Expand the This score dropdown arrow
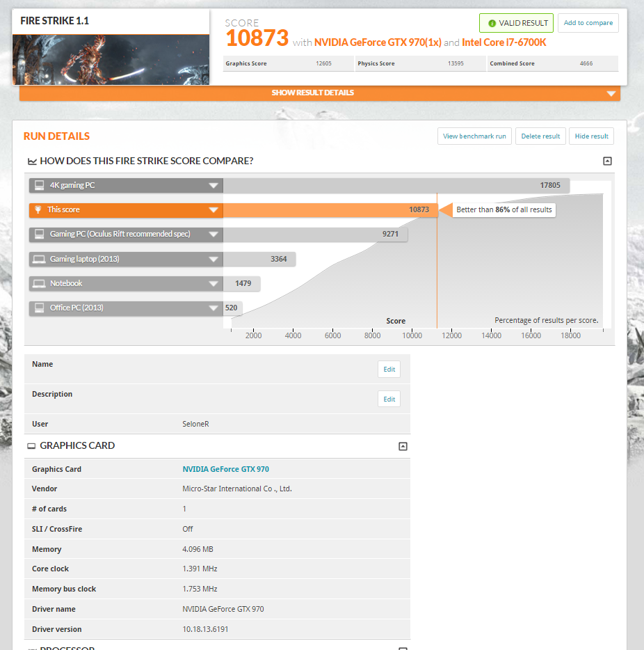This screenshot has width=644, height=650. point(214,209)
